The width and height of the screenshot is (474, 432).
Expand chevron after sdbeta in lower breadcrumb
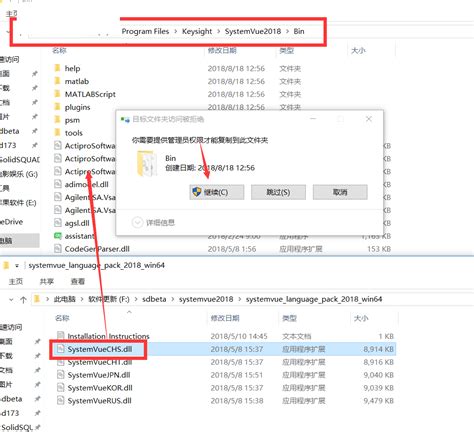173,299
